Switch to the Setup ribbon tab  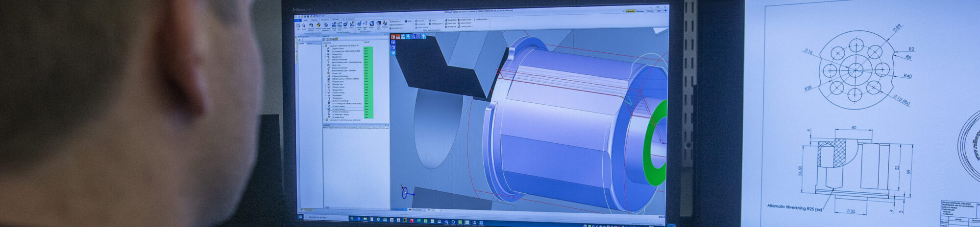[306, 20]
